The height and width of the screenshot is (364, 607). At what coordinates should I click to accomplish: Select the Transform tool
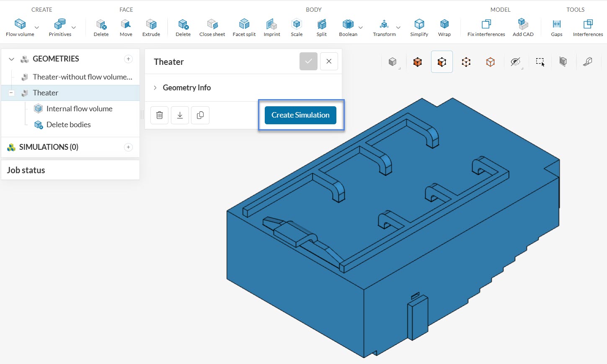click(x=384, y=28)
